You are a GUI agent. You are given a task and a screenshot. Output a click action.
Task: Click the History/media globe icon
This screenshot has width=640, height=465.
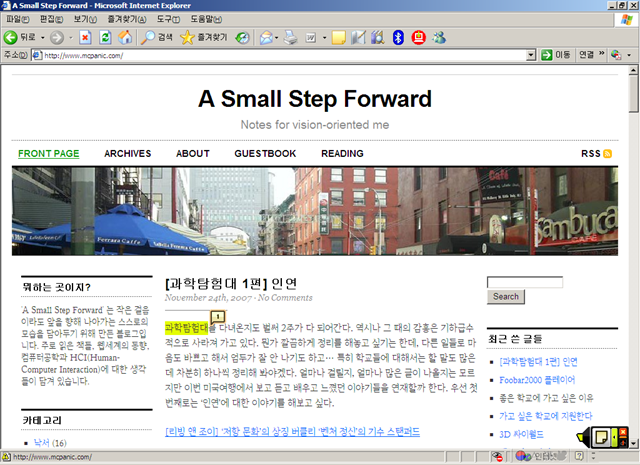point(242,38)
